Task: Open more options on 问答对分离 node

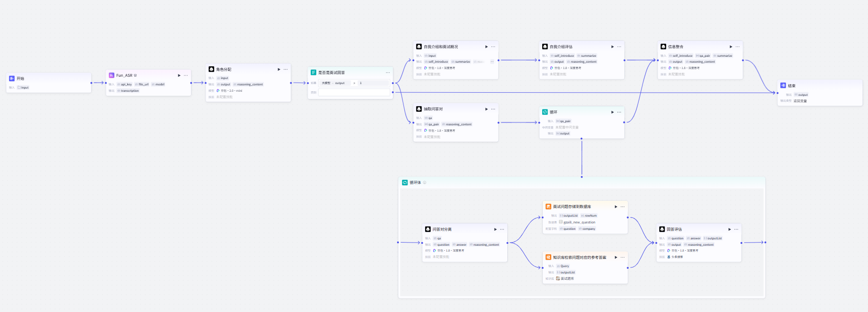Action: 502,229
